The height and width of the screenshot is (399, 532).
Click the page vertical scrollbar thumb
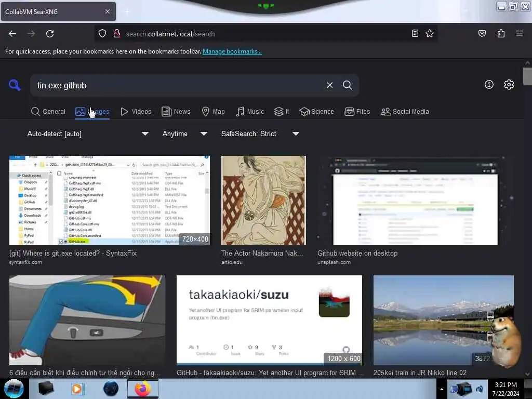click(527, 76)
